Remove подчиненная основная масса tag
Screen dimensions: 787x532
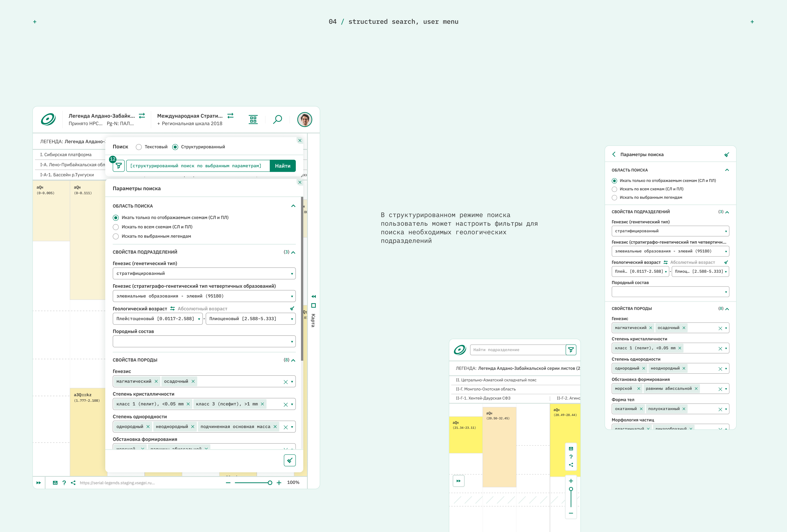275,427
